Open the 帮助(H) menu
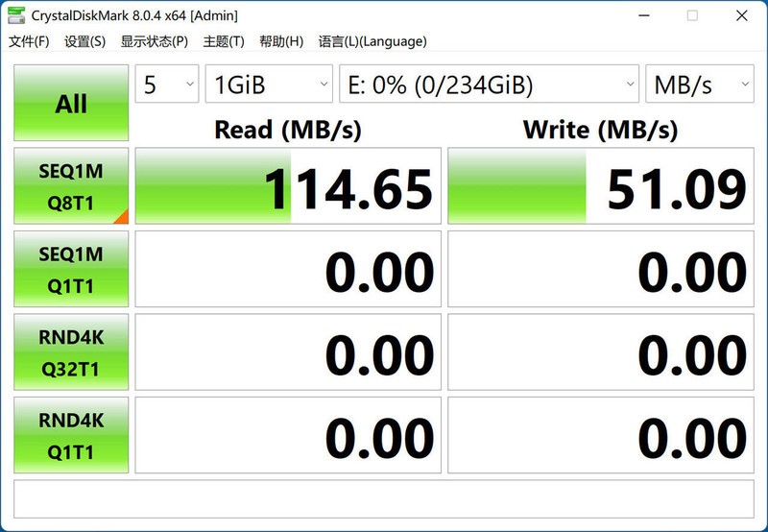Screen dimensions: 768x532 tap(281, 41)
